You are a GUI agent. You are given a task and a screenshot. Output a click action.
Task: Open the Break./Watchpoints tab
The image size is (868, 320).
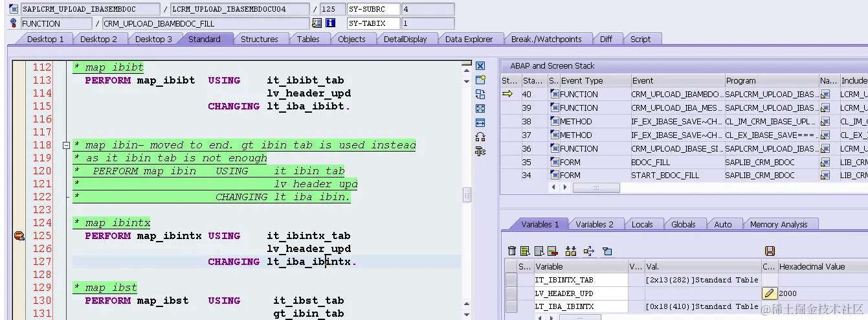(x=546, y=40)
